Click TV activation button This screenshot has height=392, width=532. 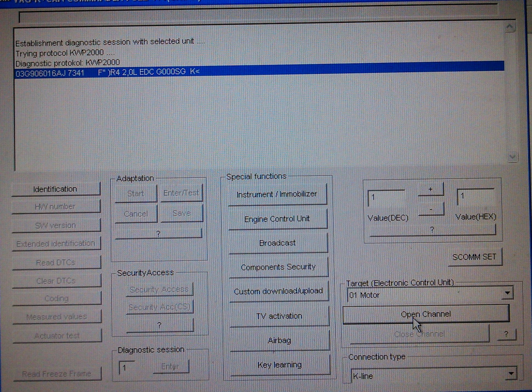point(279,316)
